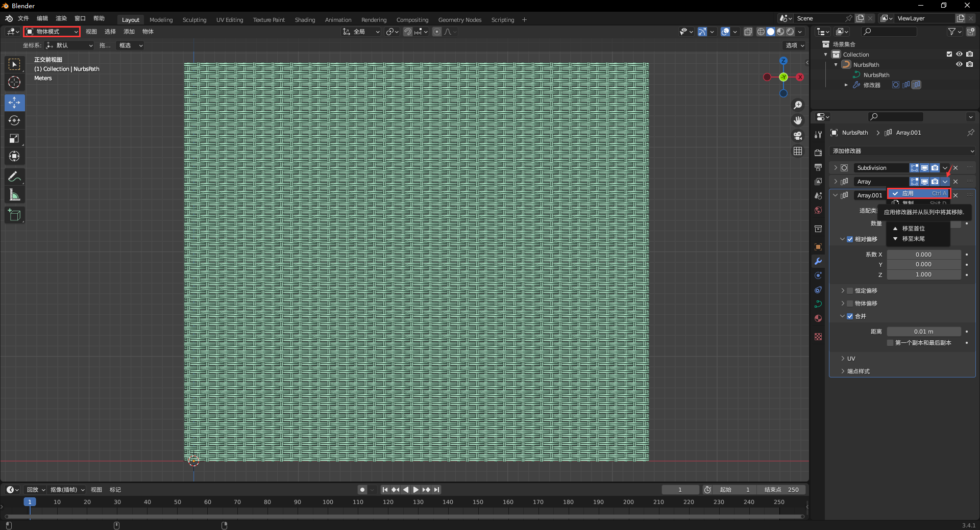Click the current frame number field
Screen dimensions: 980x530
pos(680,490)
